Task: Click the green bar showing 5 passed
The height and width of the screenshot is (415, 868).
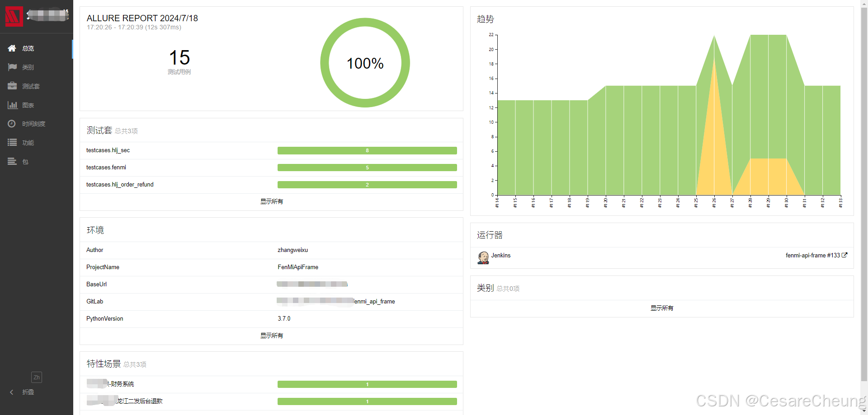Action: (367, 168)
